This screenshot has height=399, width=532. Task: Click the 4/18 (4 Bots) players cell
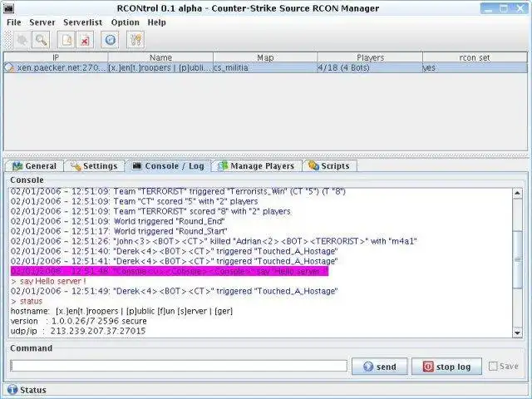pos(370,68)
